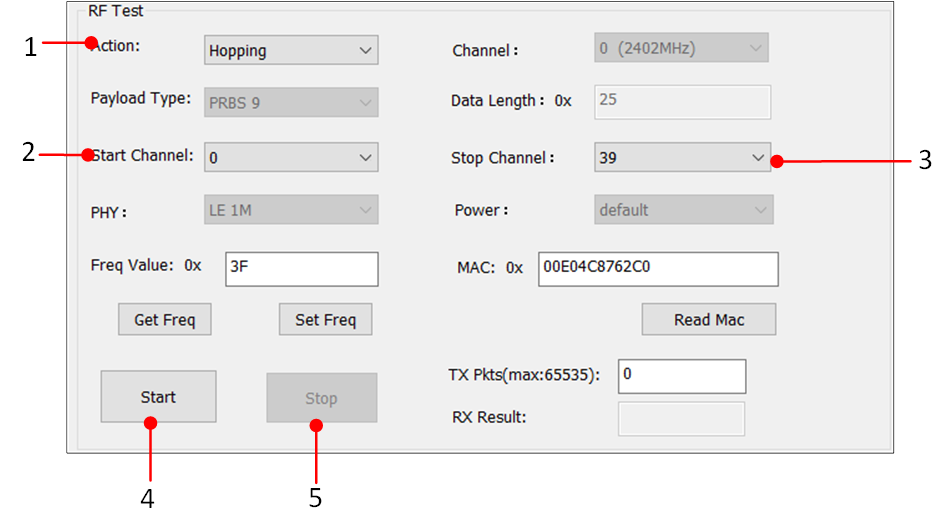Click the Payload Type PRBS 9 dropdown

(291, 103)
